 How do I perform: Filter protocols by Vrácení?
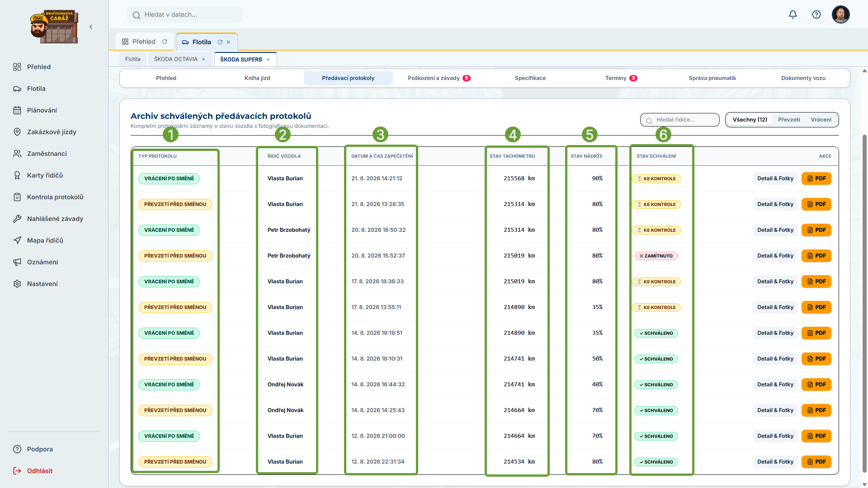(821, 120)
